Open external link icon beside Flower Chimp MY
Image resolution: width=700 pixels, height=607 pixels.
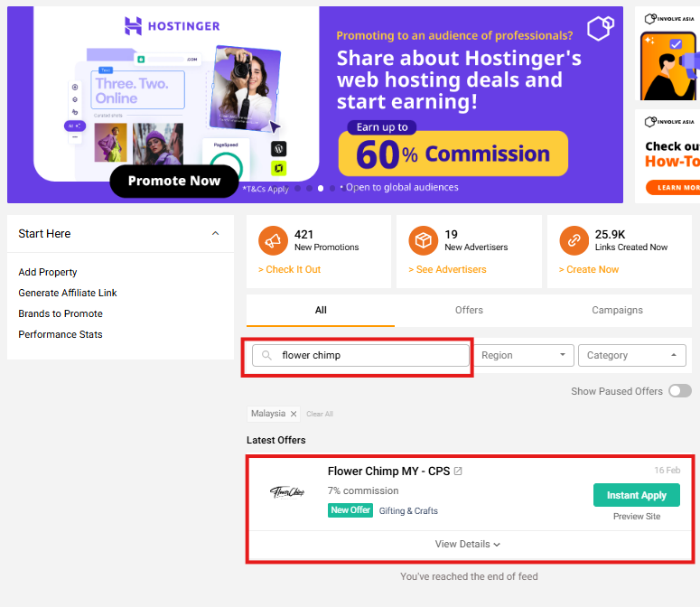[458, 471]
